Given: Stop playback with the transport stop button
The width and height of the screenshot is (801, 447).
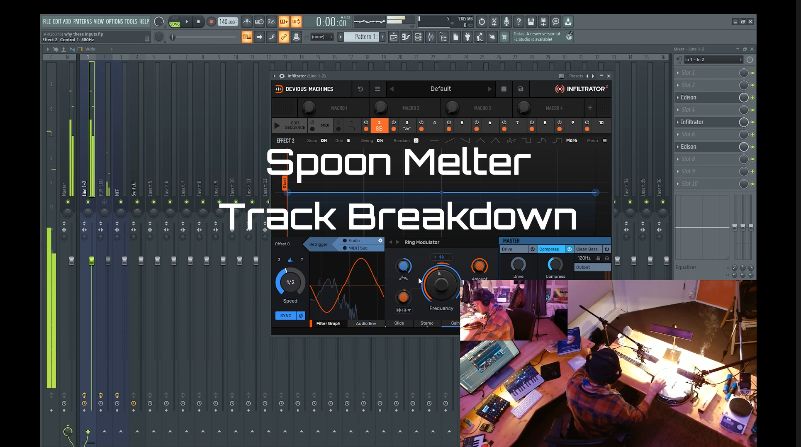Looking at the screenshot, I should pos(199,22).
